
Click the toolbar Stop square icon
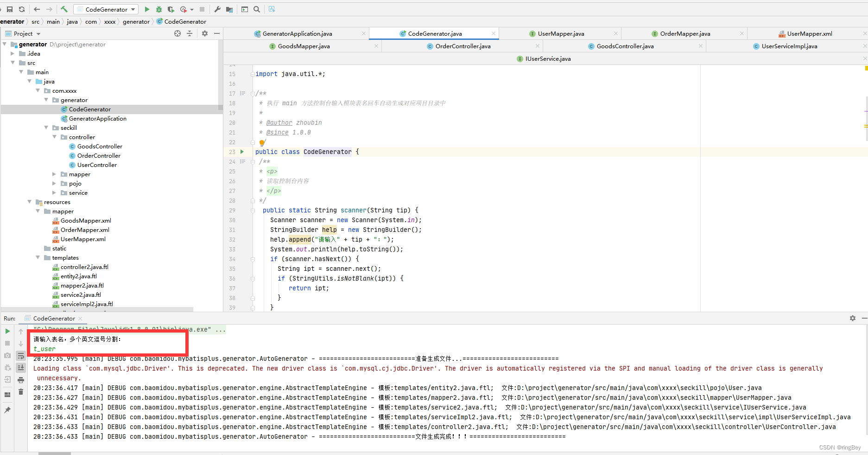click(x=202, y=9)
